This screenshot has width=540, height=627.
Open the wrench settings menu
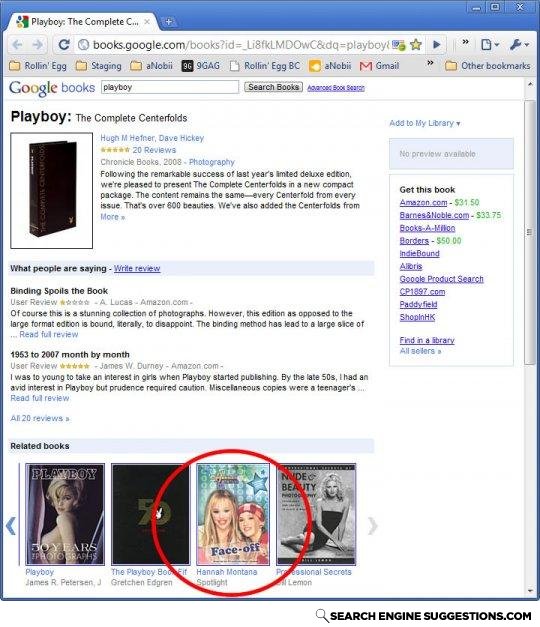[519, 44]
